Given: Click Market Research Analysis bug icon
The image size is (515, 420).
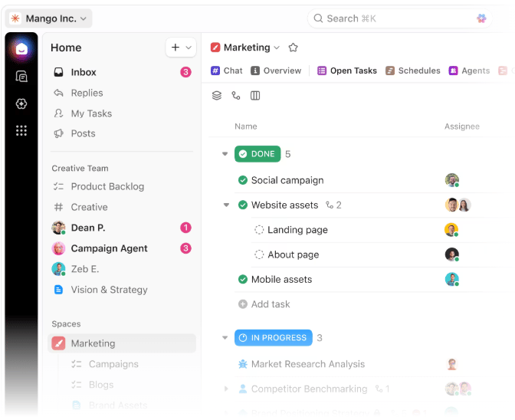Looking at the screenshot, I should 243,364.
